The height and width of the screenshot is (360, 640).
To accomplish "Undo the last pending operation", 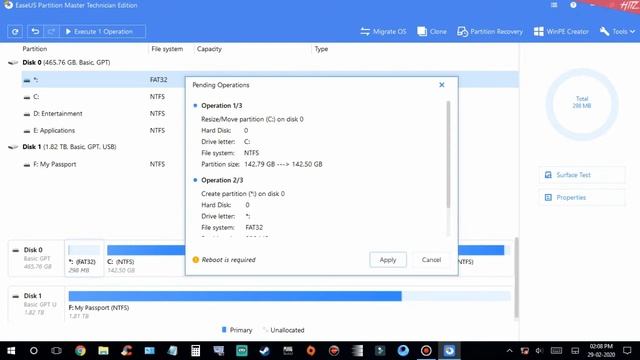I will coord(35,31).
